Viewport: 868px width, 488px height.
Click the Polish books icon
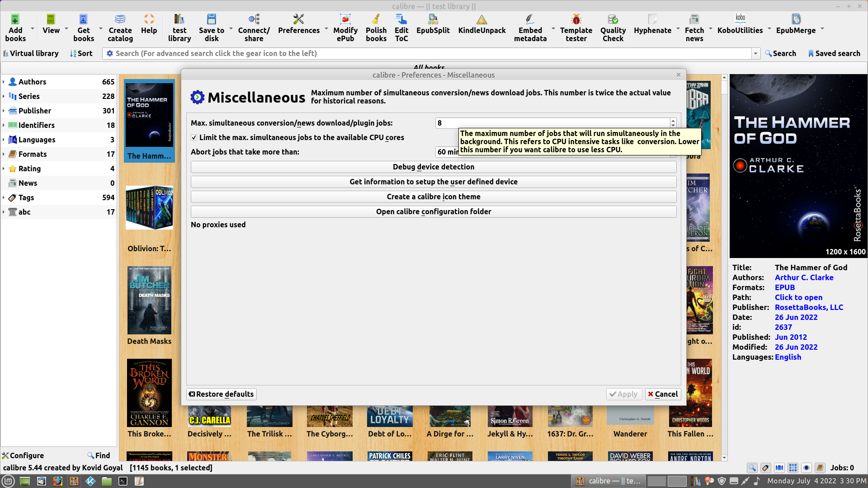point(376,27)
